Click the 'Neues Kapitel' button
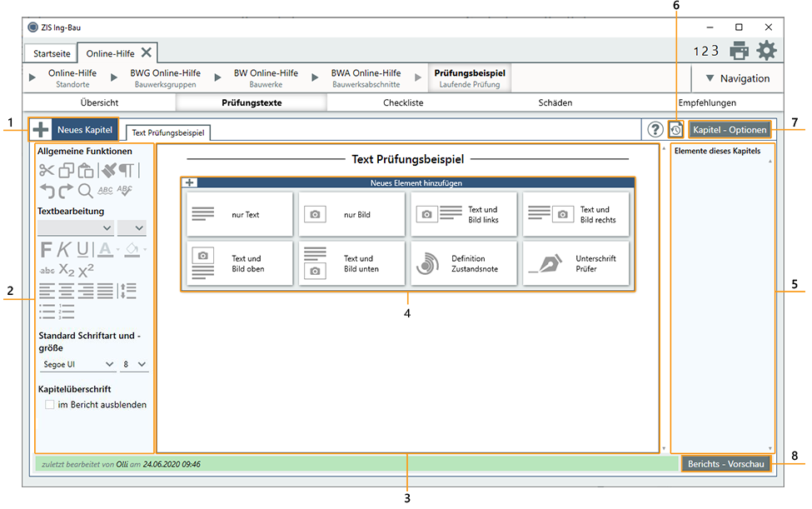This screenshot has width=812, height=509. [x=74, y=130]
